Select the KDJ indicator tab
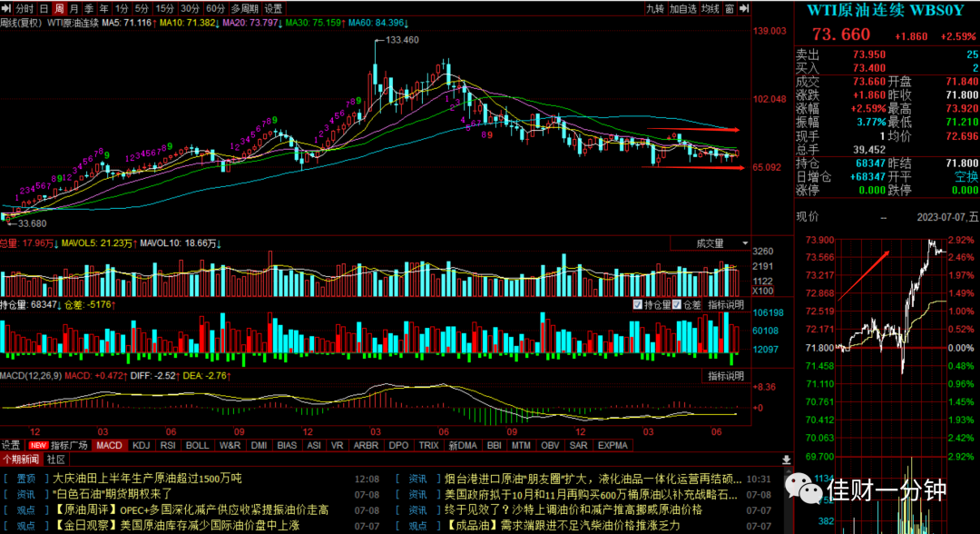This screenshot has width=980, height=534. pos(142,445)
